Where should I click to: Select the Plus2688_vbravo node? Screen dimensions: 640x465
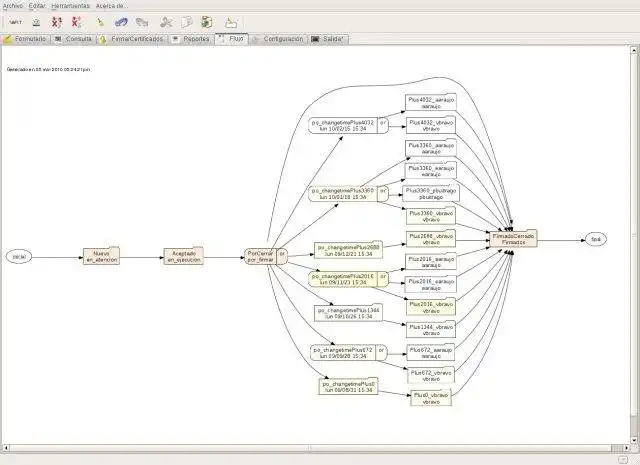(x=431, y=239)
